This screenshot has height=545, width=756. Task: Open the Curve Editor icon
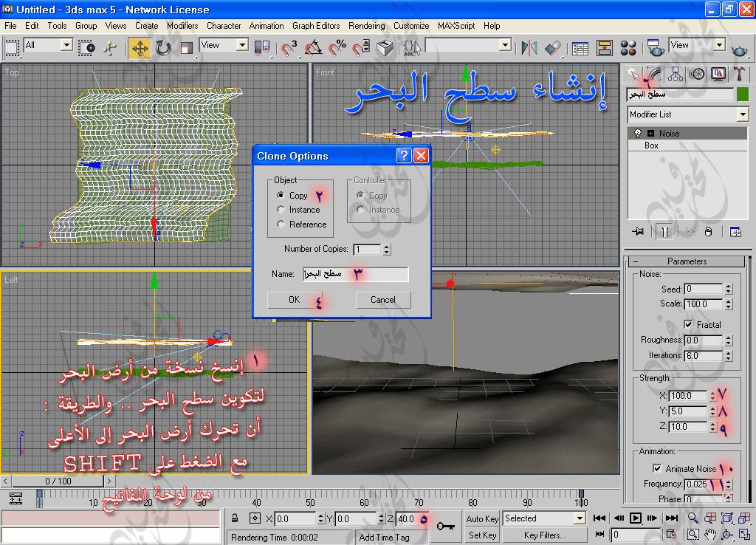580,47
